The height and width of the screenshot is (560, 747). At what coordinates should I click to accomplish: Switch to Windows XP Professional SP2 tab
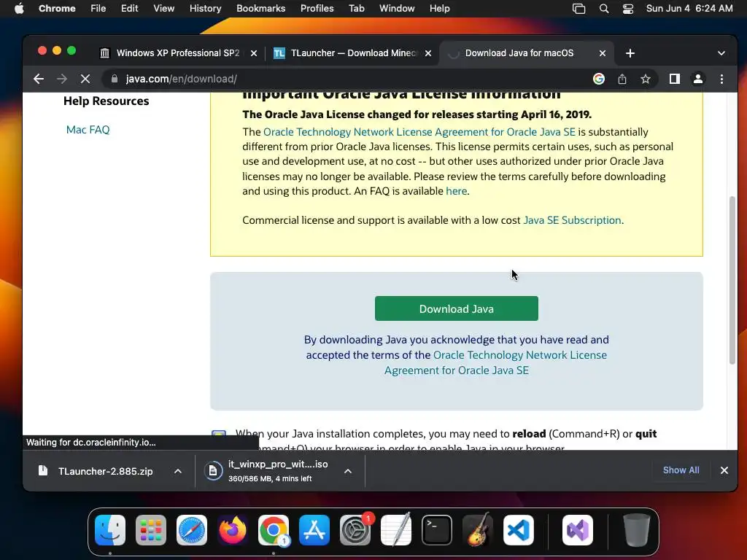pos(178,53)
